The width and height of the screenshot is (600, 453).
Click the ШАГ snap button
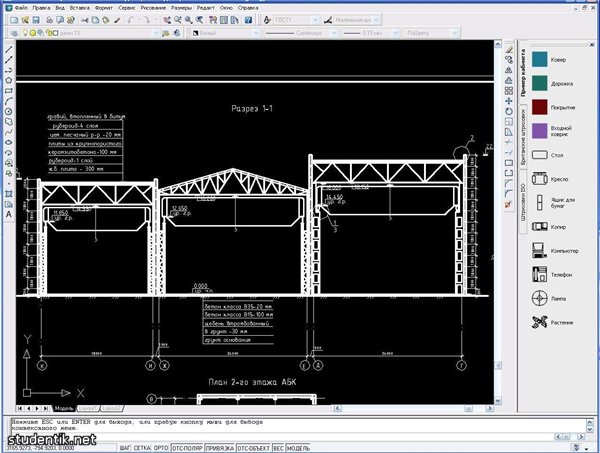(125, 448)
